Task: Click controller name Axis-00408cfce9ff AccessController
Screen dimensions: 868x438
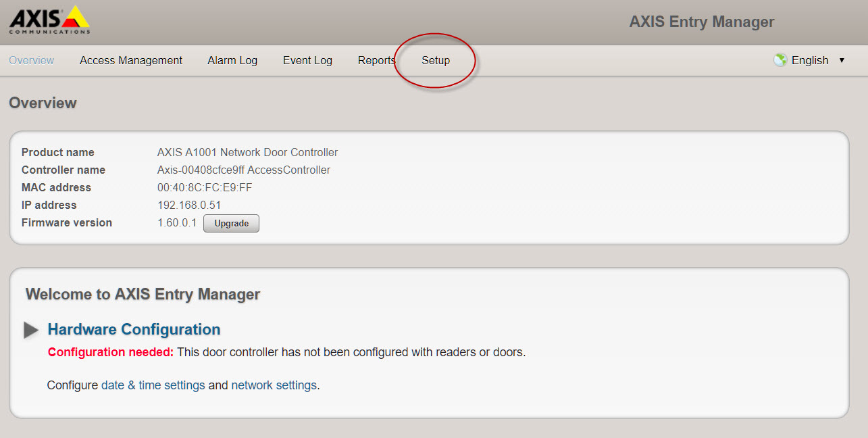Action: (x=244, y=170)
